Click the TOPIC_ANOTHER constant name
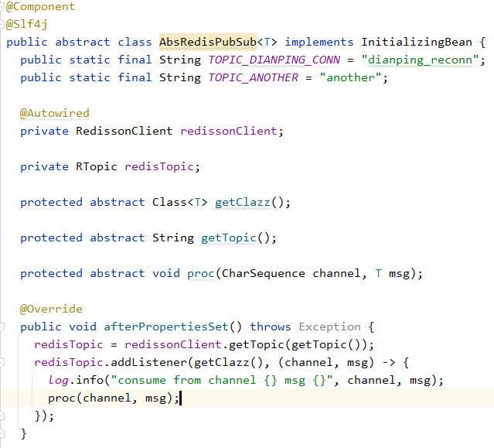 (253, 77)
